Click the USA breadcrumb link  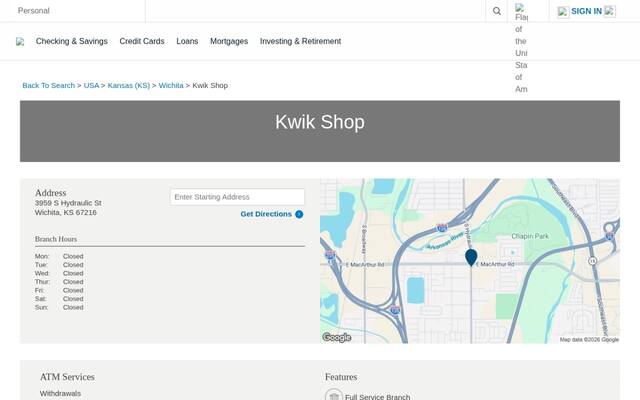[91, 85]
